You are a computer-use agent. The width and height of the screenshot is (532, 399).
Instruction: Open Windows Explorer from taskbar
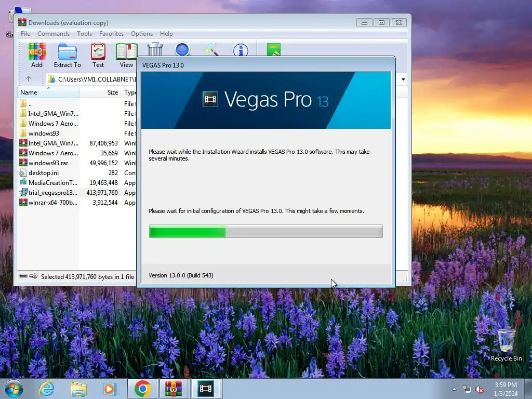(78, 389)
